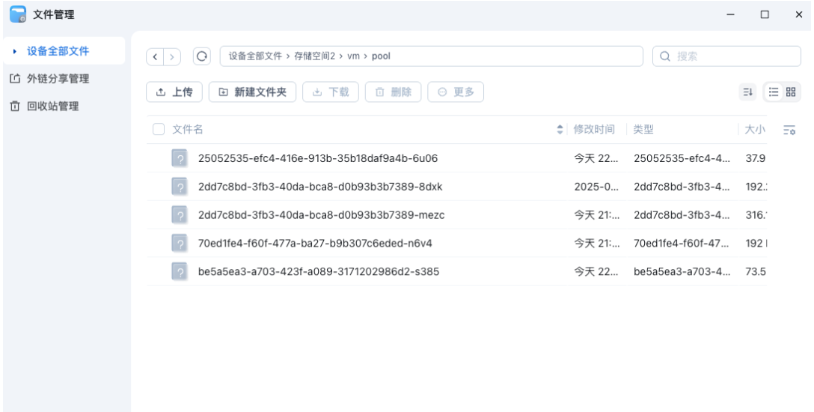This screenshot has height=412, width=814.
Task: Switch to list view layout
Action: pyautogui.click(x=774, y=92)
